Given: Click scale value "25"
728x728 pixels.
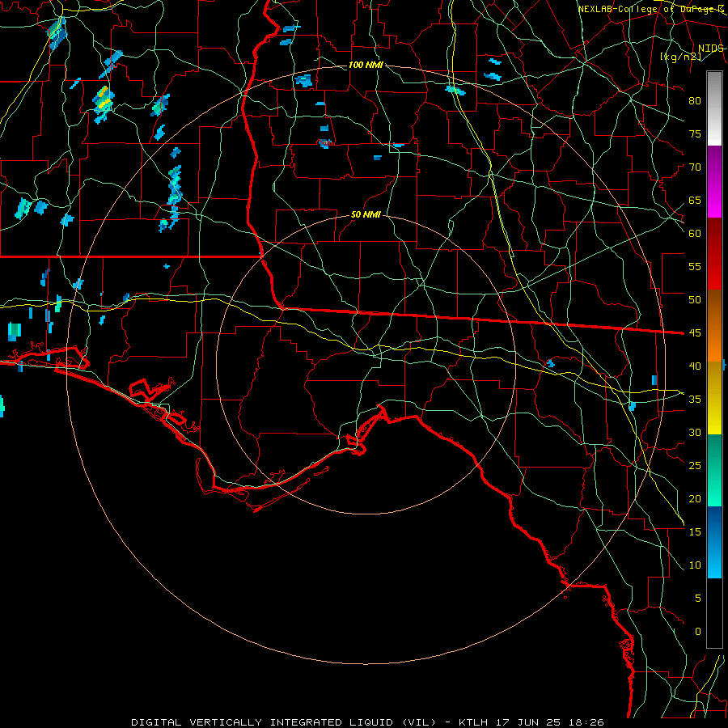Looking at the screenshot, I should [x=695, y=465].
